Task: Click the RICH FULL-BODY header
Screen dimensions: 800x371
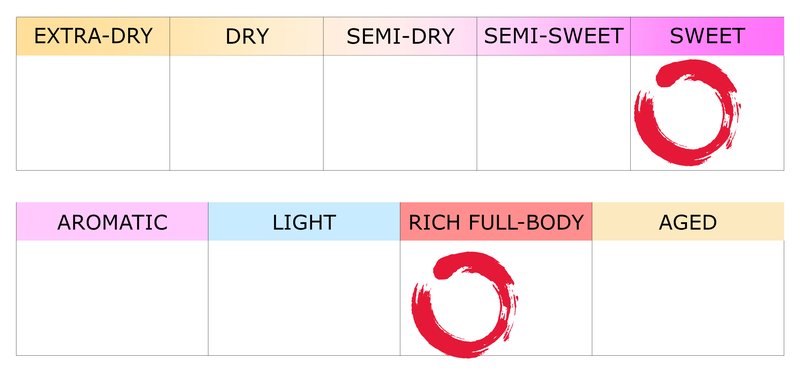Action: [x=496, y=221]
